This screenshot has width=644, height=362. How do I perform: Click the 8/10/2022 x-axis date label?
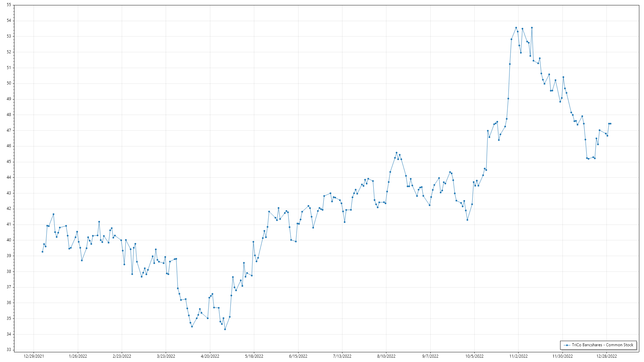pos(386,356)
